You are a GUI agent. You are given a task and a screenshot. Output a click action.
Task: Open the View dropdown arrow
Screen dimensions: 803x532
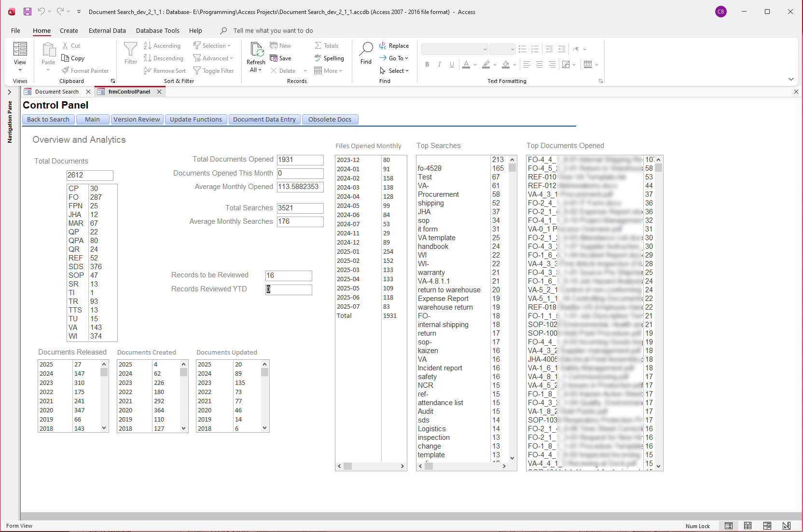[20, 70]
